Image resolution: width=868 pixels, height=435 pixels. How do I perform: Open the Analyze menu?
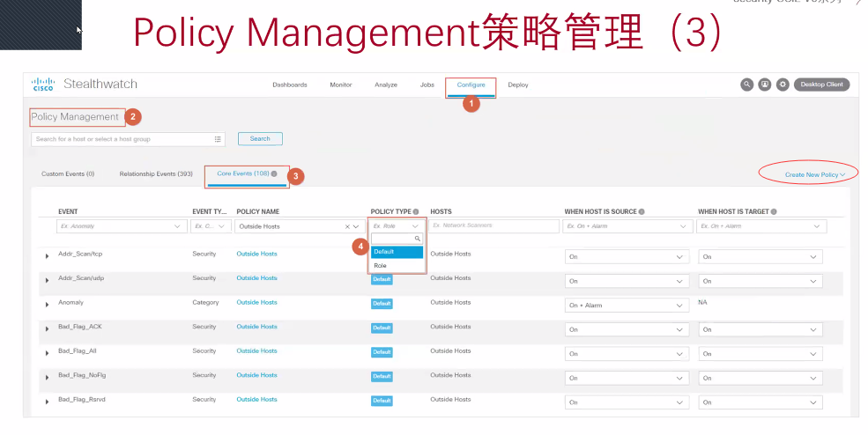pyautogui.click(x=386, y=85)
